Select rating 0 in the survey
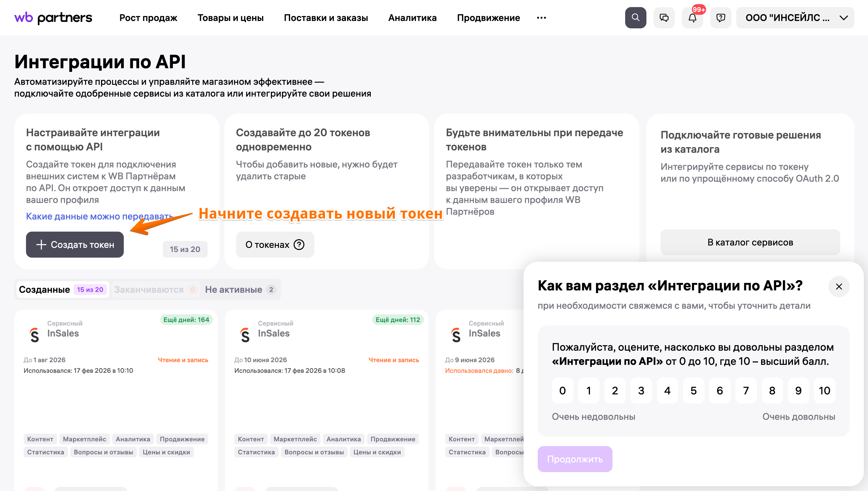The image size is (868, 491). tap(562, 391)
